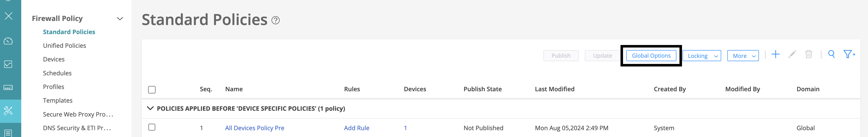868x137 pixels.
Task: Open search with magnifying glass icon
Action: 831,55
